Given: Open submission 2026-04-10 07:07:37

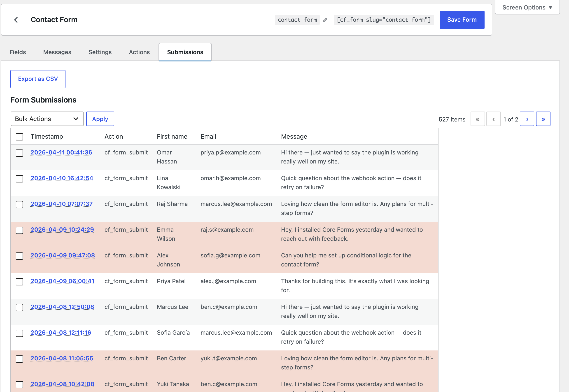Looking at the screenshot, I should [x=62, y=204].
